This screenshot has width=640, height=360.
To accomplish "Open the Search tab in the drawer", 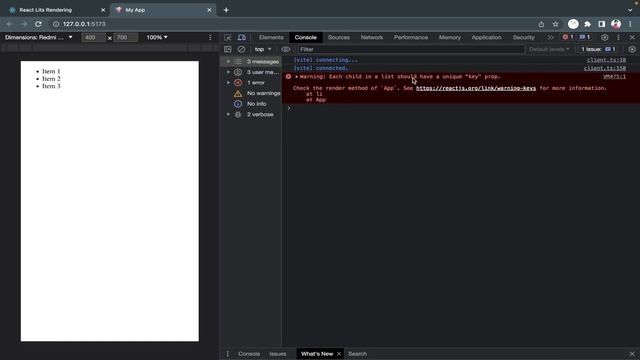I will (x=358, y=354).
